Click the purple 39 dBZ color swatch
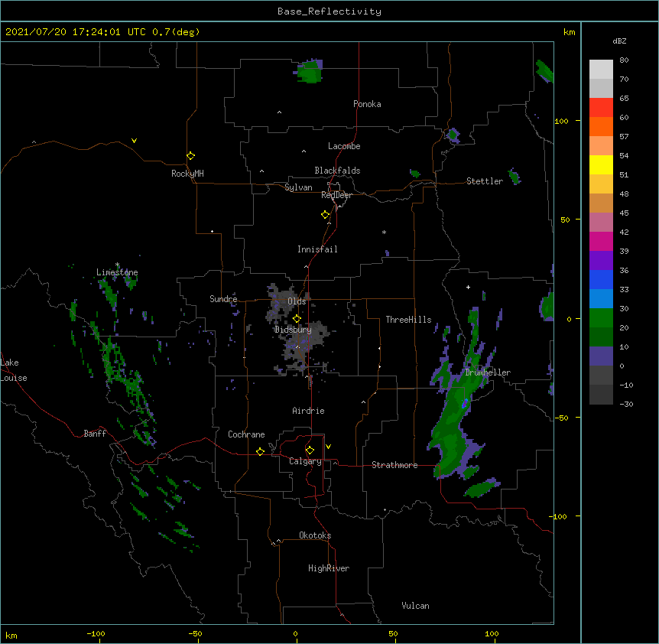659x644 pixels. (601, 261)
